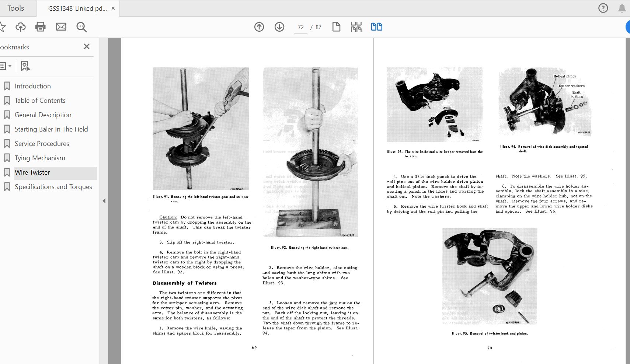
Task: Jump to Specifications and Torques bookmark
Action: (x=53, y=187)
